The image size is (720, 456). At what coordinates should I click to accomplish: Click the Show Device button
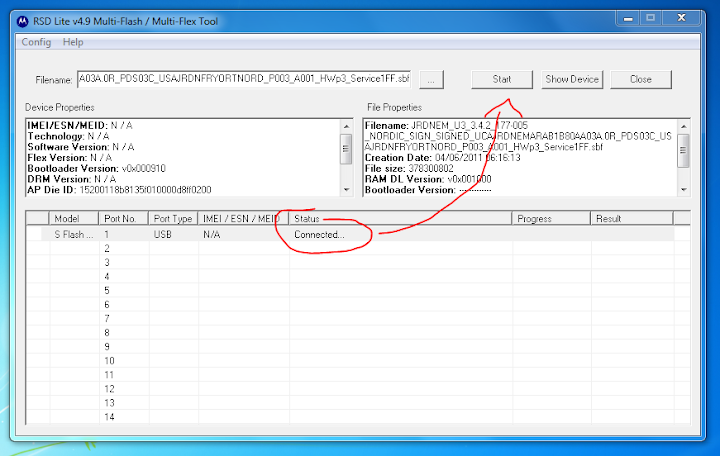572,79
